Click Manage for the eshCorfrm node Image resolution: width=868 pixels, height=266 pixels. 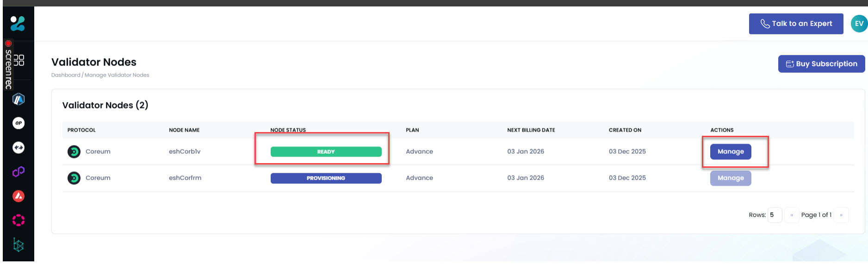731,178
